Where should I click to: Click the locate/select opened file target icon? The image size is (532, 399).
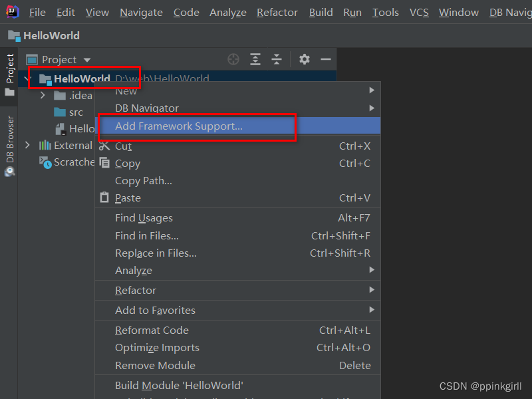pyautogui.click(x=233, y=59)
